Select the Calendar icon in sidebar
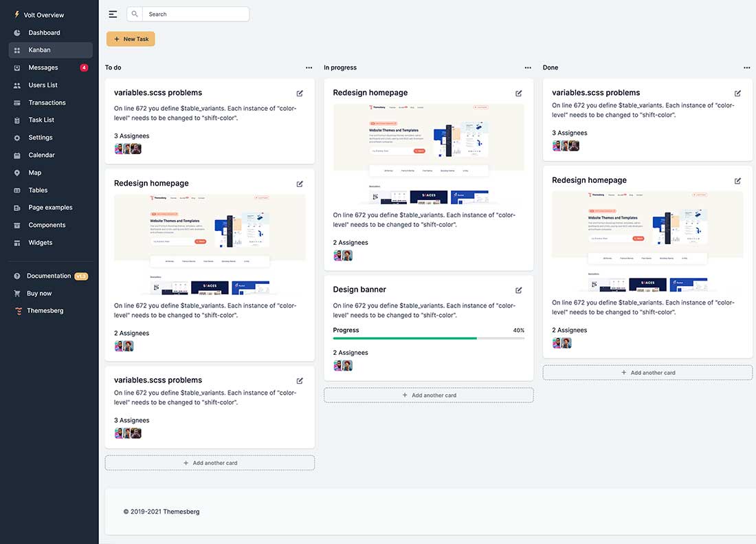This screenshot has width=756, height=544. click(x=16, y=155)
